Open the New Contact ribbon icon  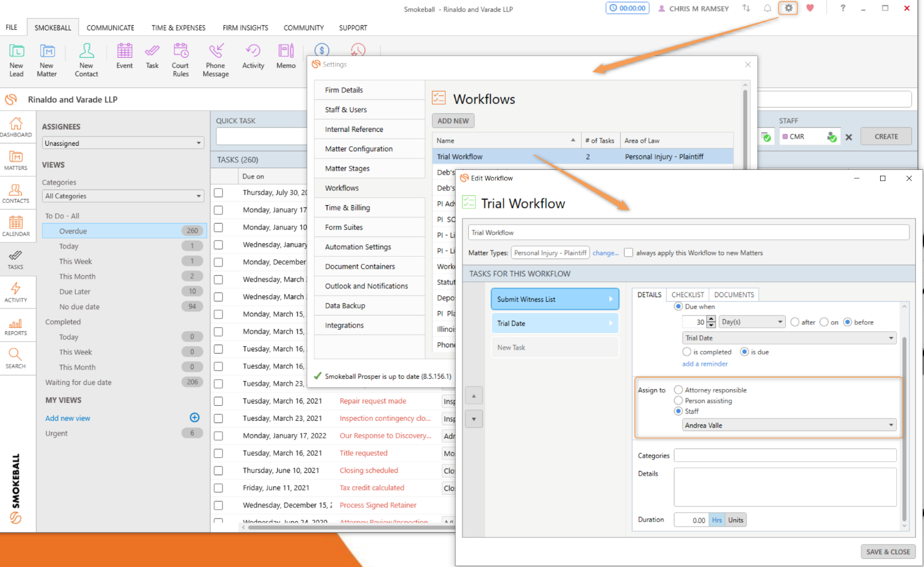point(87,60)
